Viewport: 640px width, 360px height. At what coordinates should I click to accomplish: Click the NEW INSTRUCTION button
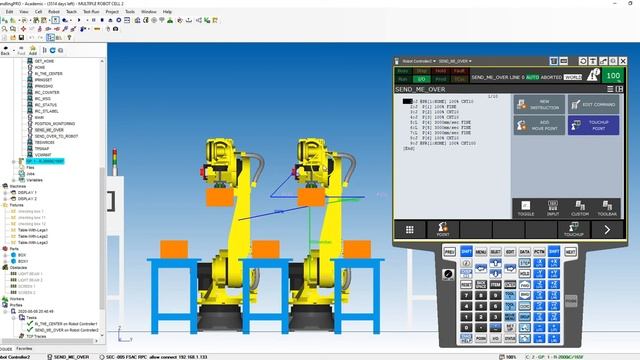539,104
